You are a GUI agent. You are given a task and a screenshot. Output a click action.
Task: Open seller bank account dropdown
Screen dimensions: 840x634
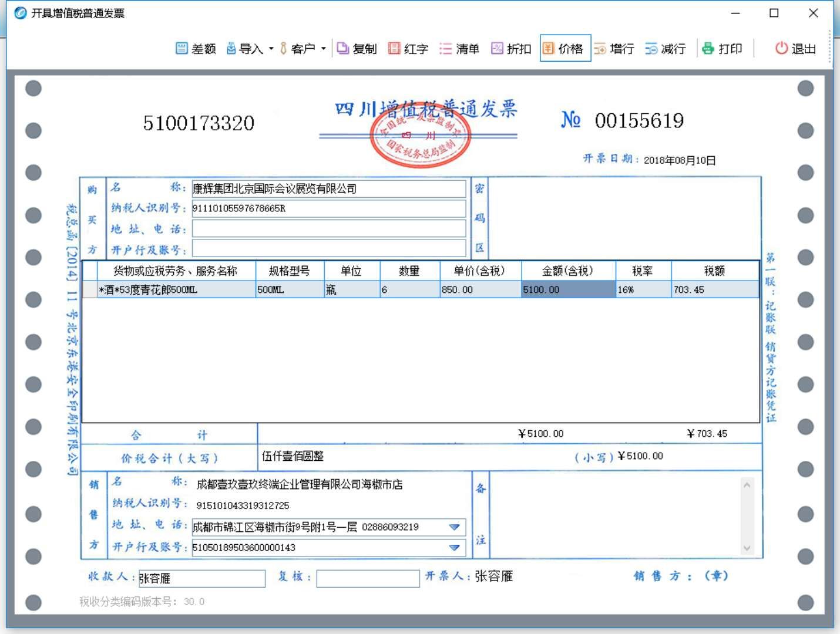[454, 548]
